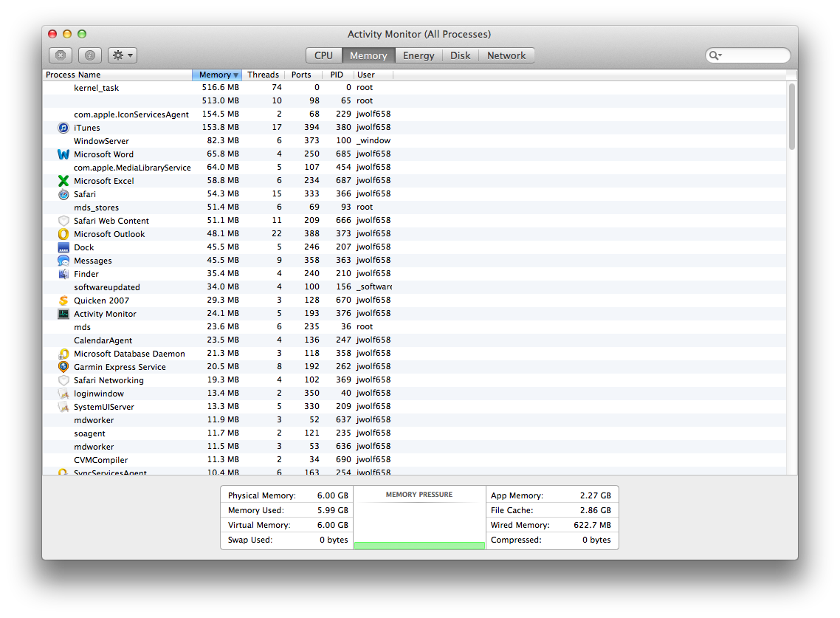Click the iTunes app icon
The image size is (840, 618).
click(x=63, y=128)
